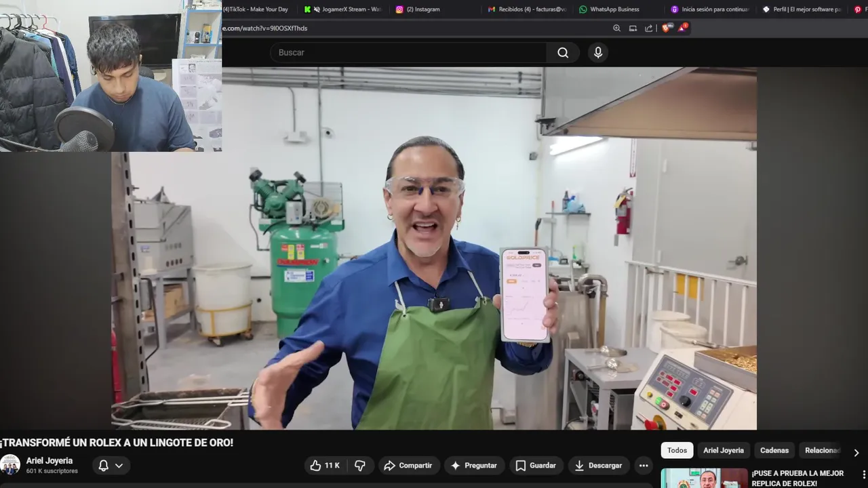Screen dimensions: 868x488
Task: Click the Pinterest tab favicon
Action: (x=858, y=9)
